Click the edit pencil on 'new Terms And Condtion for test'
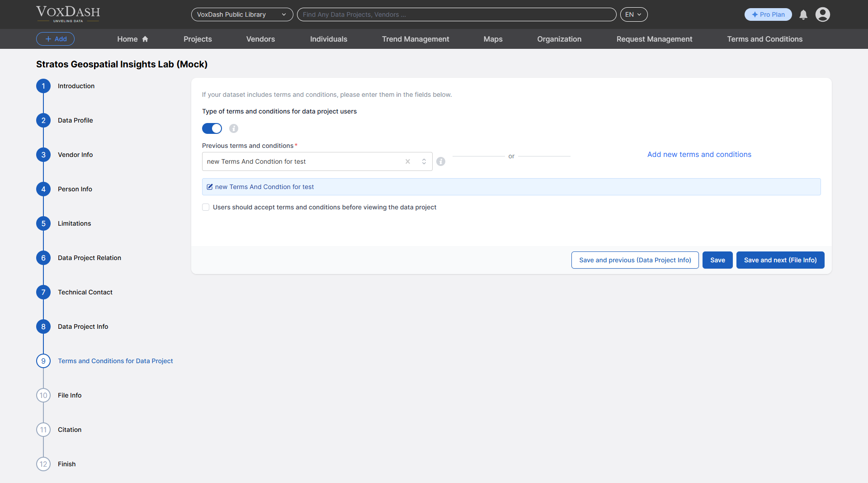868x483 pixels. tap(210, 186)
